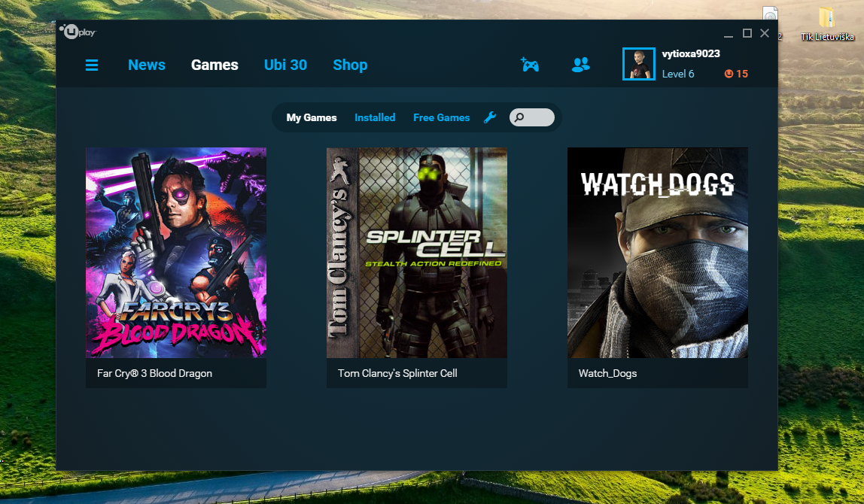Image resolution: width=864 pixels, height=504 pixels.
Task: Open Far Cry 3 Blood Dragon cover art
Action: point(176,253)
